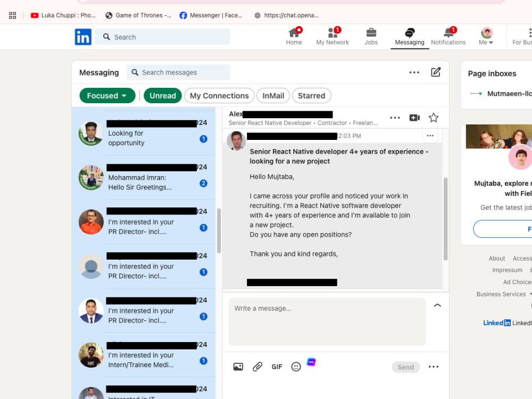Open the LinkedIn home logo

point(83,37)
